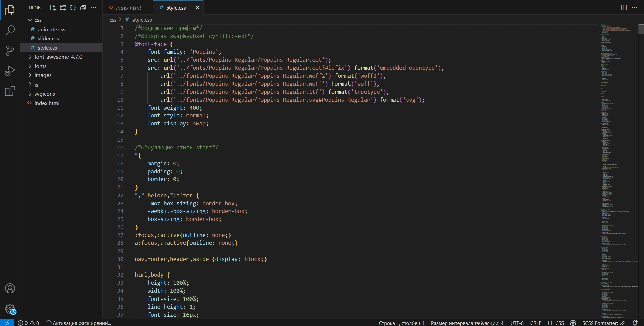Refresh the explorer file tree
Image resolution: width=644 pixels, height=326 pixels.
pyautogui.click(x=73, y=8)
